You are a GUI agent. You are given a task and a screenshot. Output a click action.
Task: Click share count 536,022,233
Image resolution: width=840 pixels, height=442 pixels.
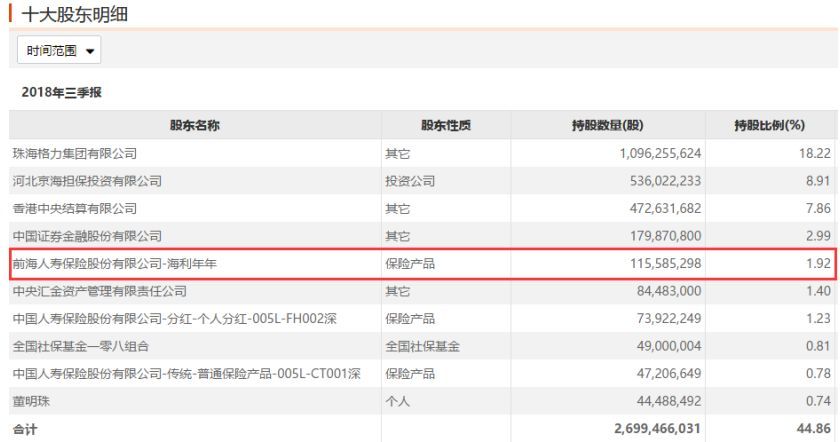point(665,181)
